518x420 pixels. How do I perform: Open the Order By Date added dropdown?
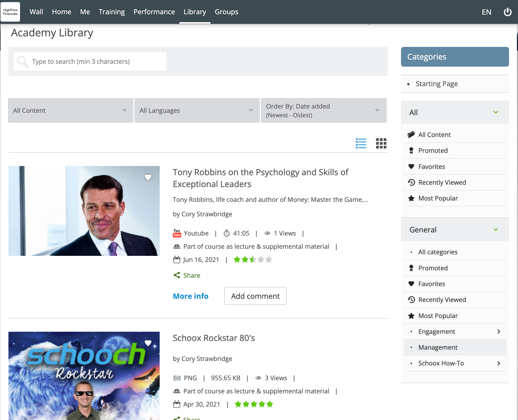324,110
